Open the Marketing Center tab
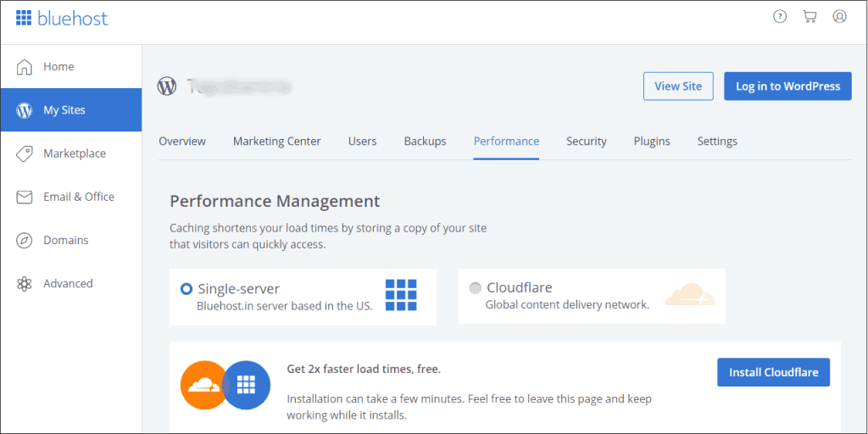 pos(277,142)
